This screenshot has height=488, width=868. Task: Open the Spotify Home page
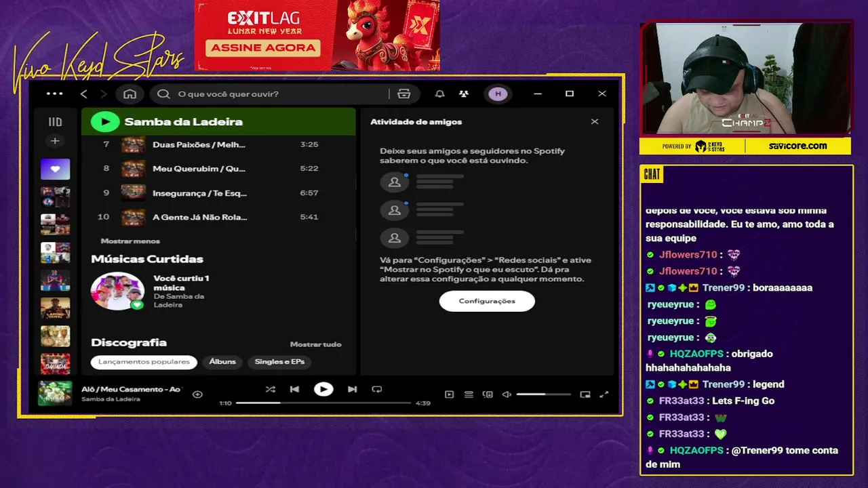[x=130, y=94]
